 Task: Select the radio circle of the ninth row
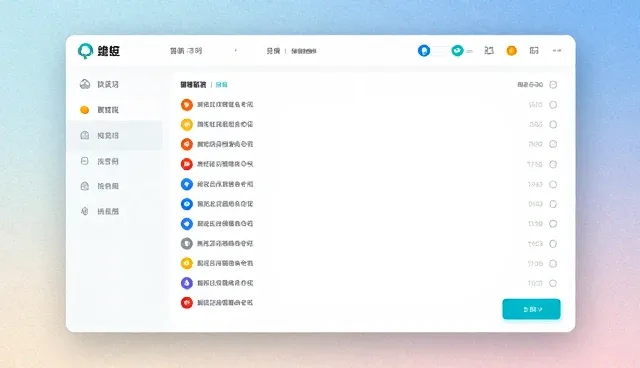click(x=553, y=264)
